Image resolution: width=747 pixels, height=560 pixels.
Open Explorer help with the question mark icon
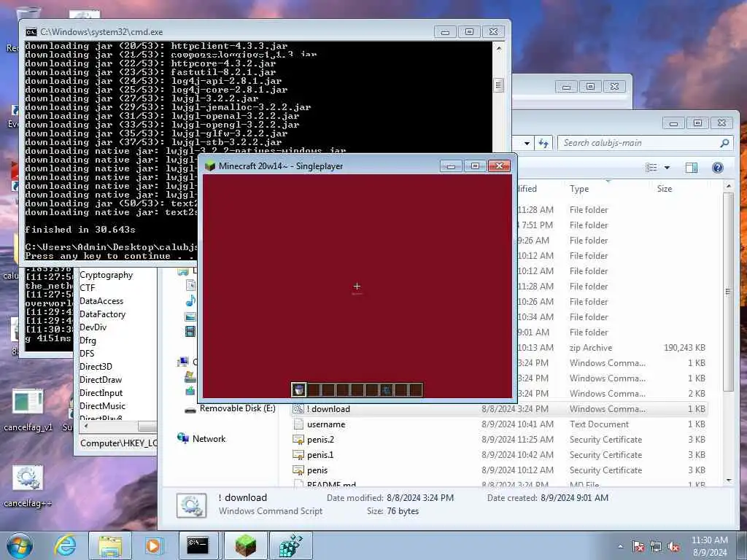(718, 167)
